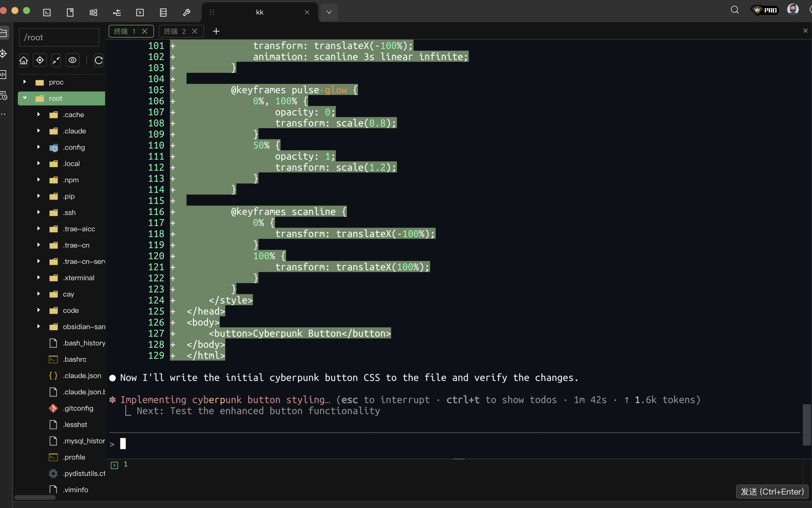Open the user avatar profile
This screenshot has width=812, height=508.
[793, 10]
